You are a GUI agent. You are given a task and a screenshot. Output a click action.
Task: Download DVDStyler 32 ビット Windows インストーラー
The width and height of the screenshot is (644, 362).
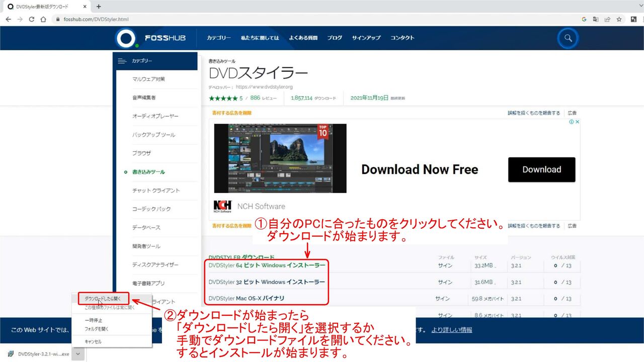(267, 282)
